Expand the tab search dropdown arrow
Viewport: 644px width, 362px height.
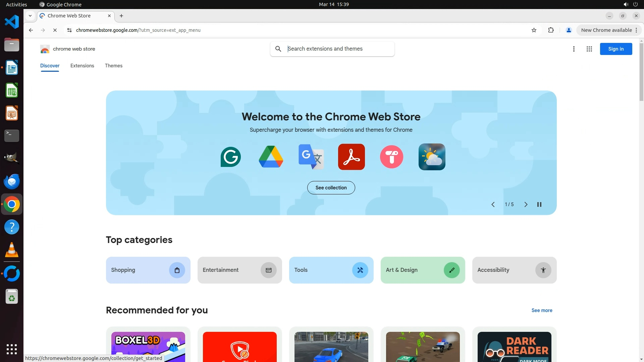tap(30, 16)
